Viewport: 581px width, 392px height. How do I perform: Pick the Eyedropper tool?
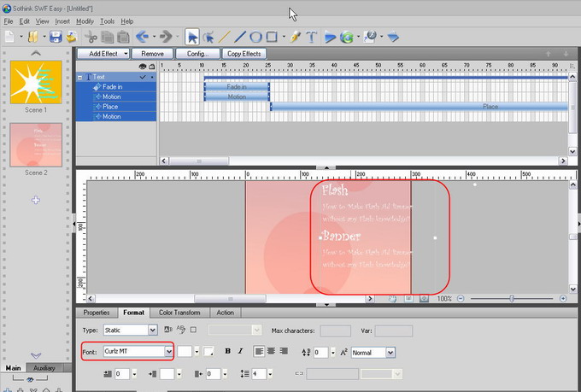click(x=296, y=37)
